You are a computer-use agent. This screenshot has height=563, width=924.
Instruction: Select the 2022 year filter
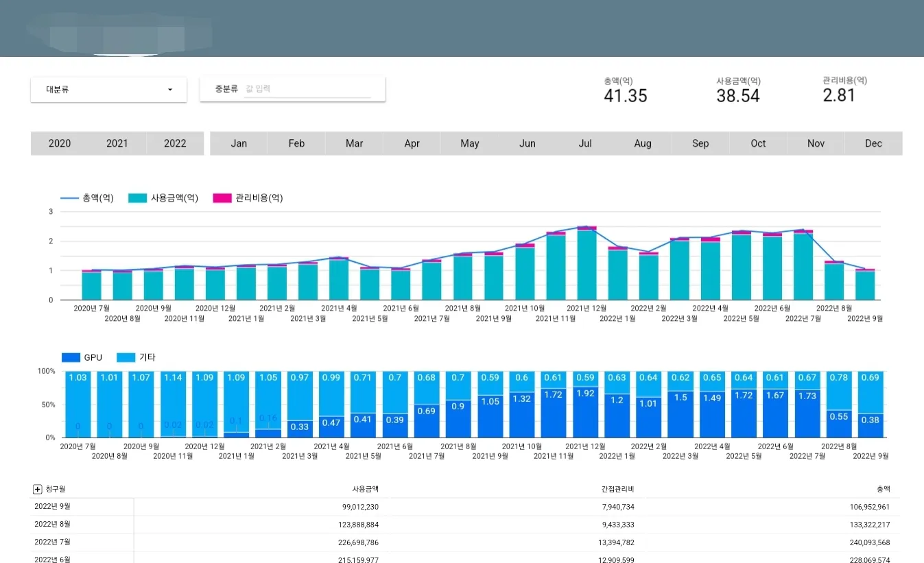175,143
